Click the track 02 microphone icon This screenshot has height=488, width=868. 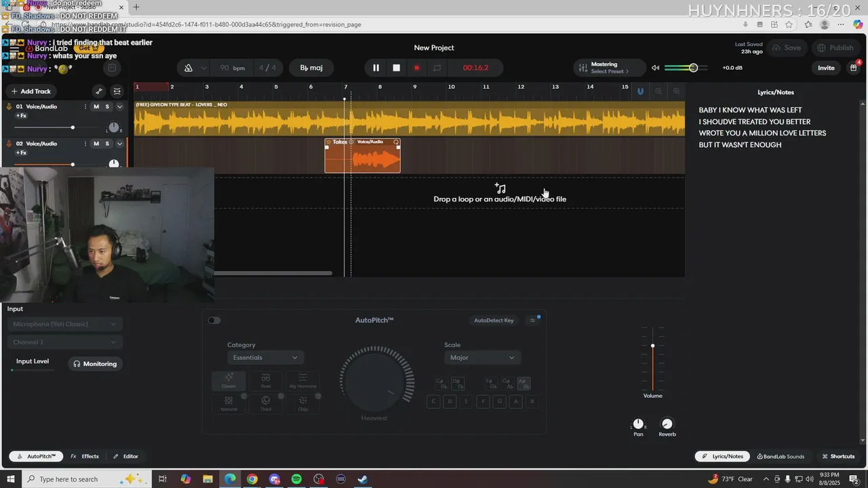coord(9,144)
